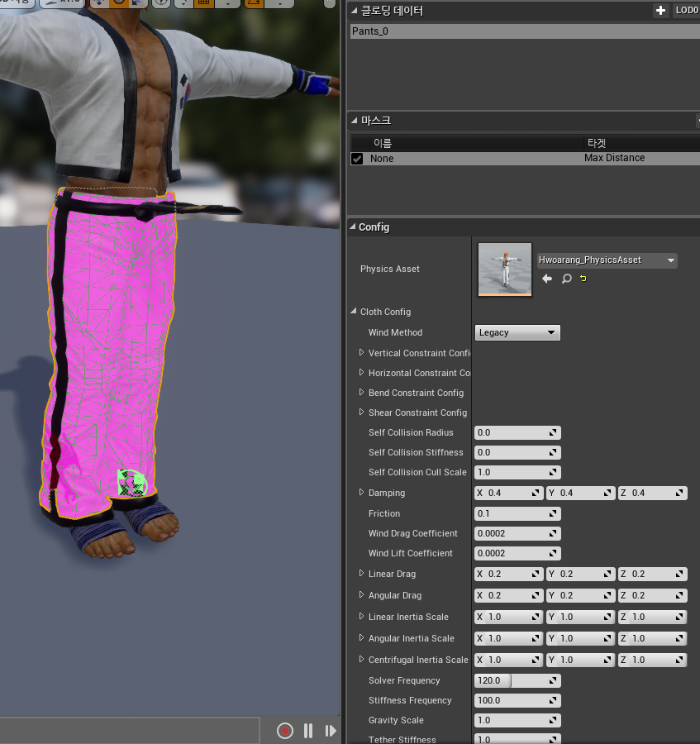Expand Angular Inertia Scale property
This screenshot has height=744, width=700.
(361, 637)
